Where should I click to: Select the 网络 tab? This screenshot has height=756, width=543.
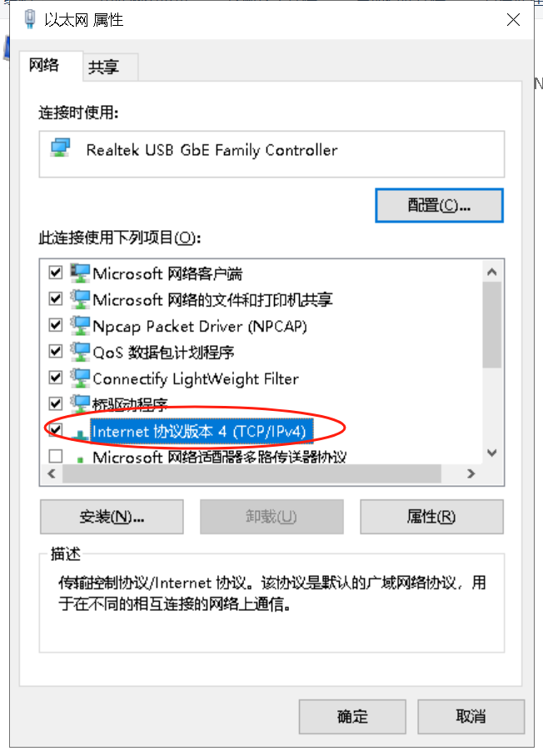[44, 65]
